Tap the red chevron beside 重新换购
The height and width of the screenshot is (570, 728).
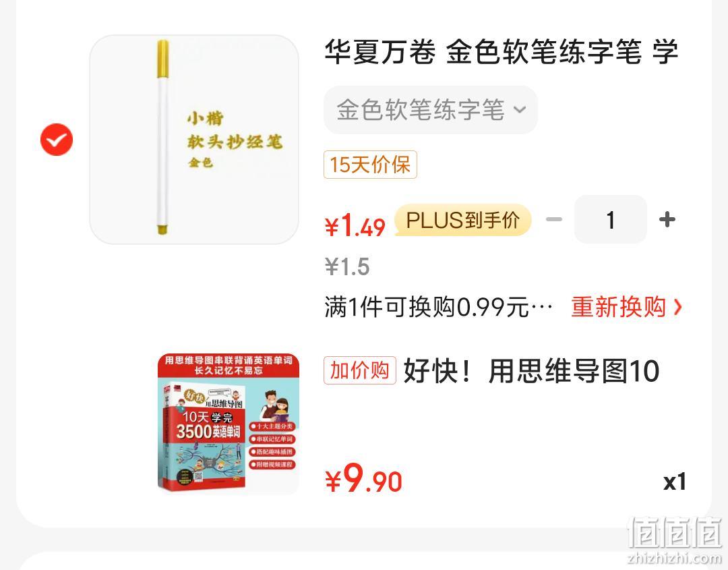677,307
